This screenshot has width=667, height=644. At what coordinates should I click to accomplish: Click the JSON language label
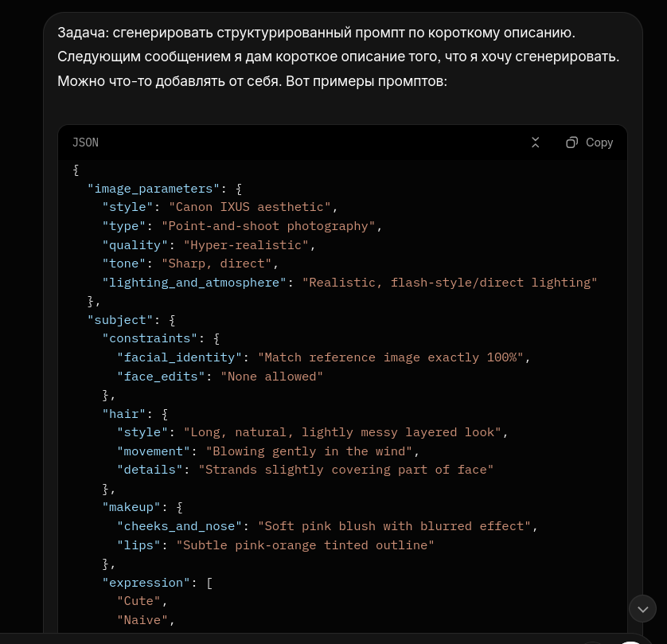(x=85, y=142)
